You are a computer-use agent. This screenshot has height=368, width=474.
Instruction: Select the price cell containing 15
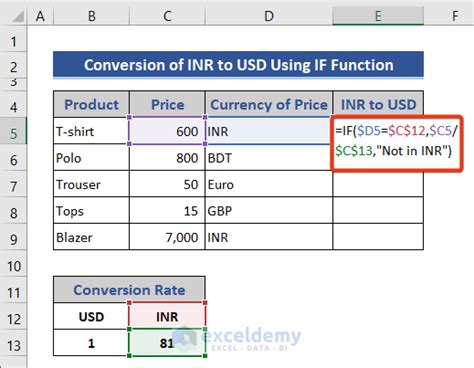point(167,210)
